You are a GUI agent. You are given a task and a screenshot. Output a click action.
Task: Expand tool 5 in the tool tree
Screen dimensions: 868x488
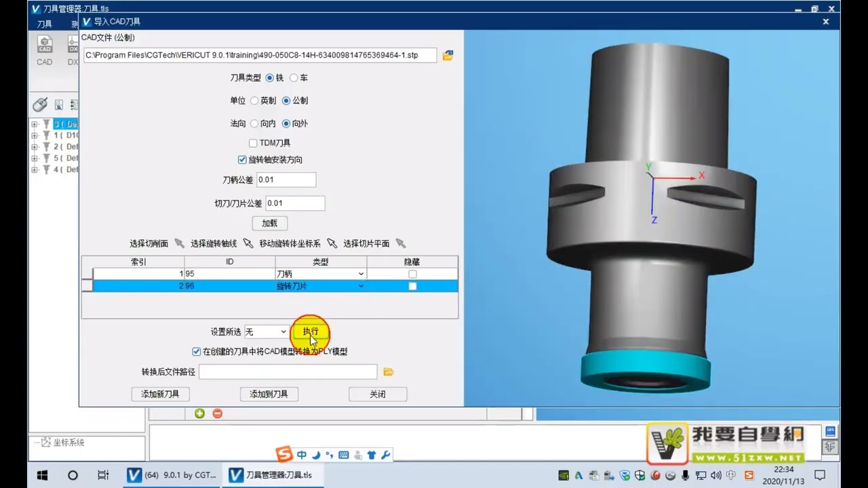pos(35,158)
